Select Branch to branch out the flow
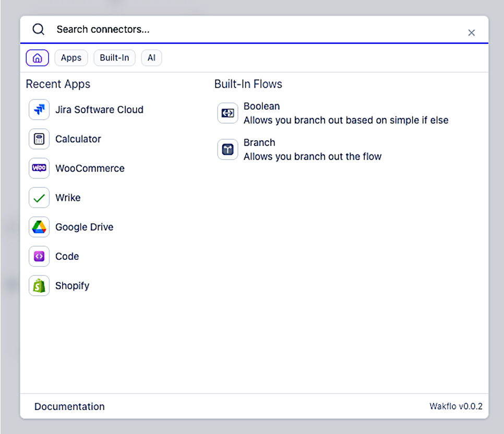 click(259, 142)
